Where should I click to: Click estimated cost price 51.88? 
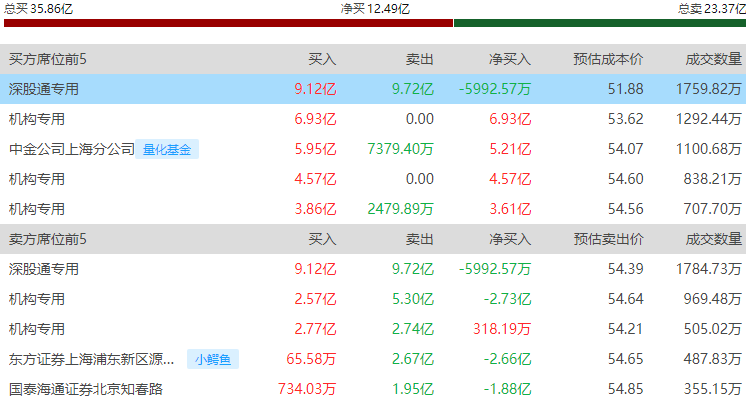pyautogui.click(x=626, y=89)
